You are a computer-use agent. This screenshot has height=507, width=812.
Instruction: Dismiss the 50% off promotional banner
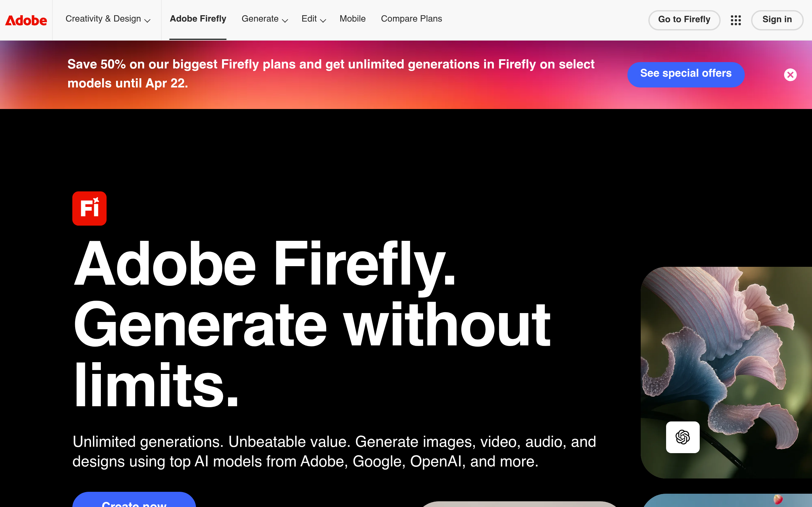click(790, 74)
